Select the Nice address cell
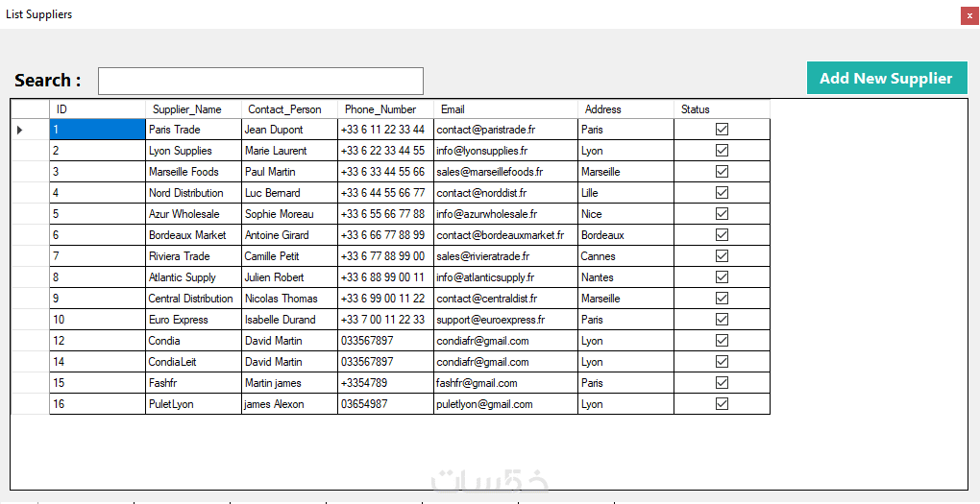The width and height of the screenshot is (980, 504). [626, 213]
